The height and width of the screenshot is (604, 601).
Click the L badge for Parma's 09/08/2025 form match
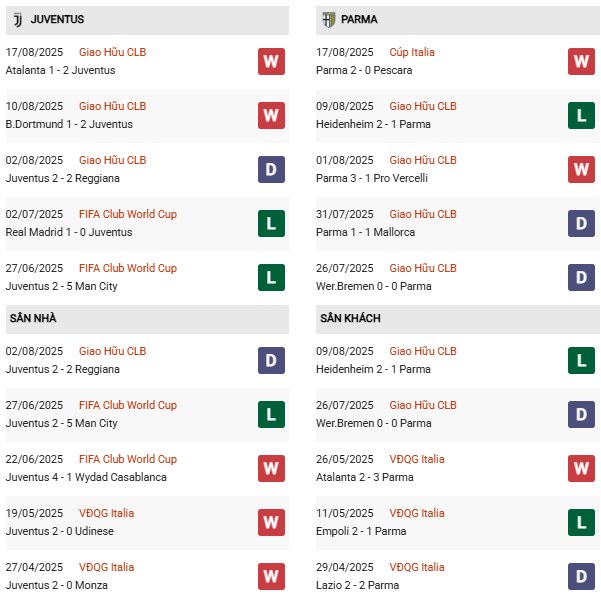click(x=581, y=115)
